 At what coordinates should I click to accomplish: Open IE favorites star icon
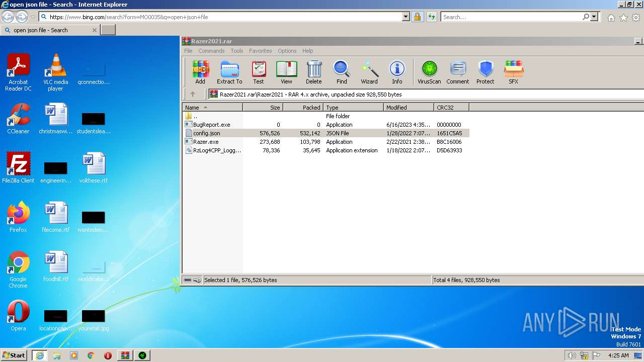(623, 18)
